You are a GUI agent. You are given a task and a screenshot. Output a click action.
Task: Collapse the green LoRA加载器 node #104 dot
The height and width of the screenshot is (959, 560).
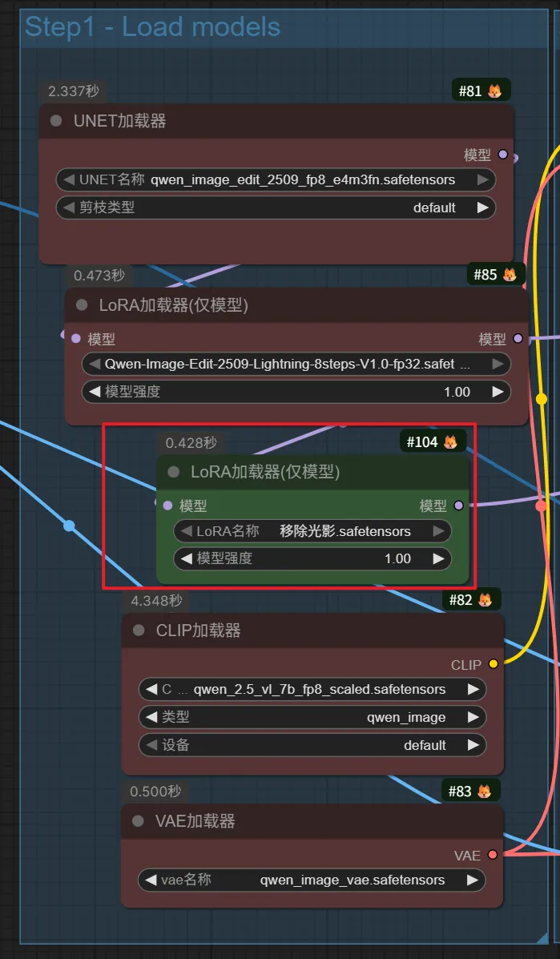point(174,472)
